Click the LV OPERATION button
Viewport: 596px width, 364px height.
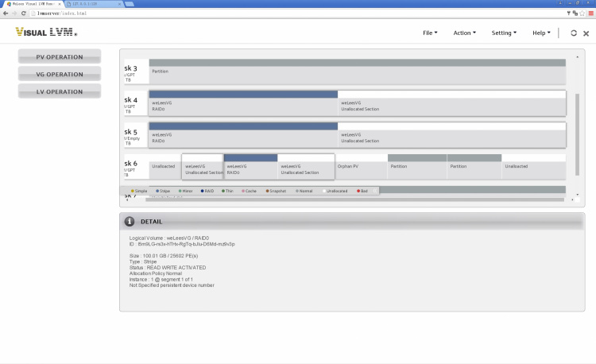[60, 91]
